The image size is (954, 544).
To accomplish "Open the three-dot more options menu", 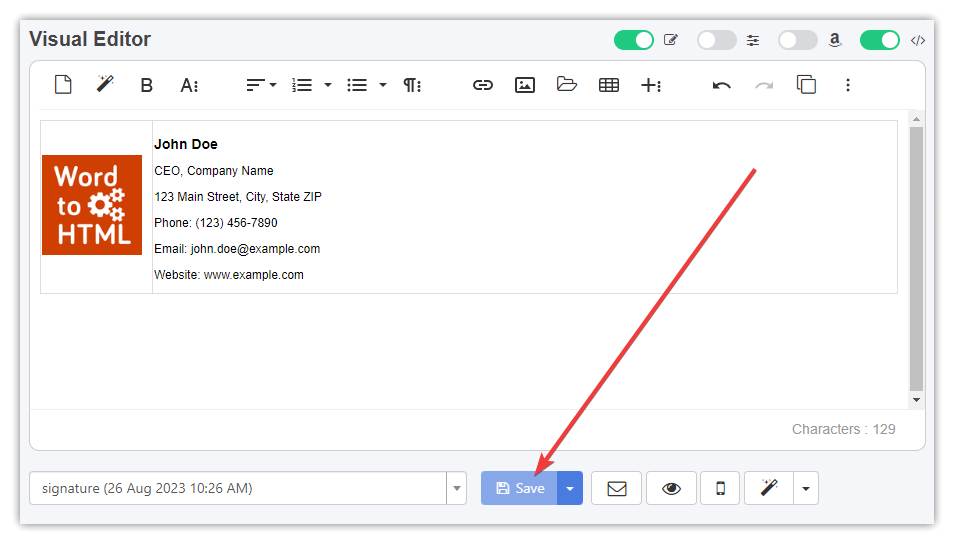I will [848, 85].
